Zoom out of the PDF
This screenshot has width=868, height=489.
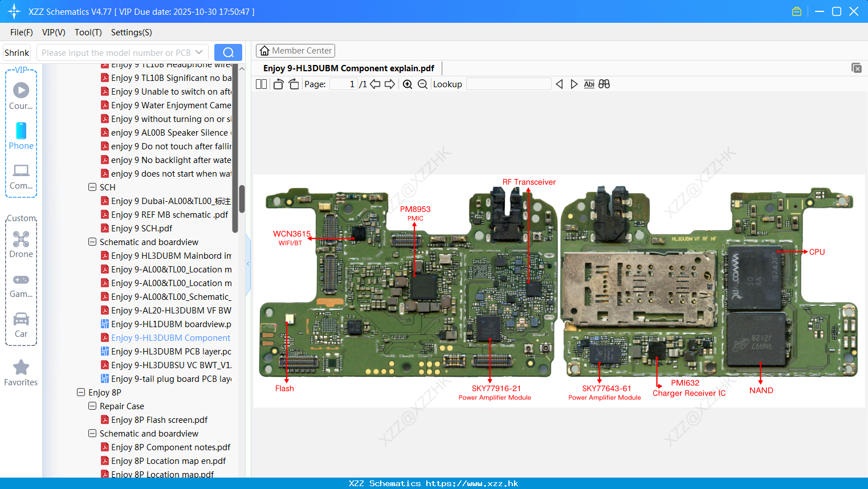(422, 84)
